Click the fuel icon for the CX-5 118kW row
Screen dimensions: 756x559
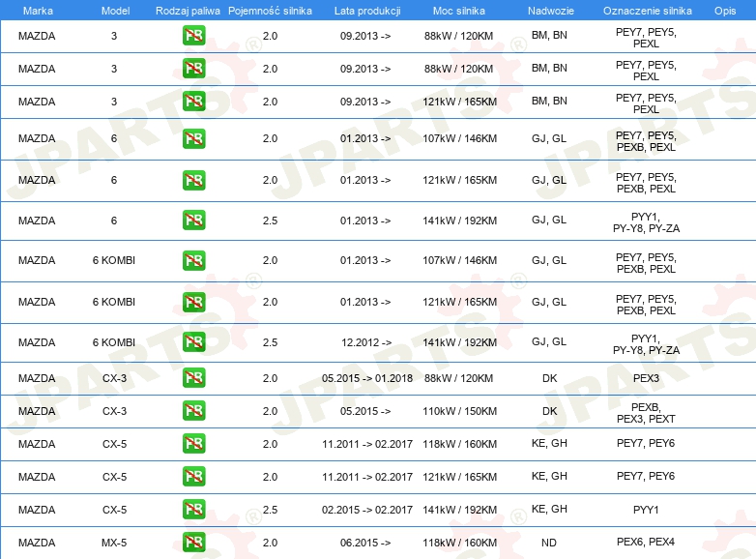point(193,444)
